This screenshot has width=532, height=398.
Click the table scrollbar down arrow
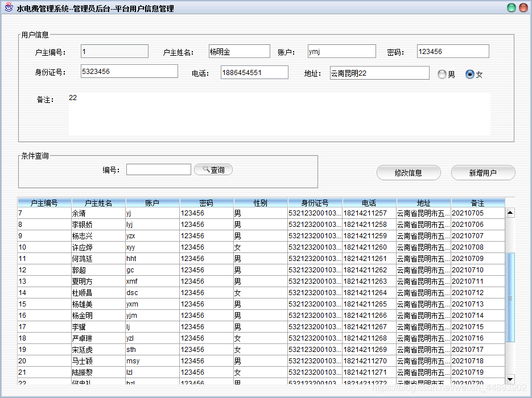pos(510,379)
